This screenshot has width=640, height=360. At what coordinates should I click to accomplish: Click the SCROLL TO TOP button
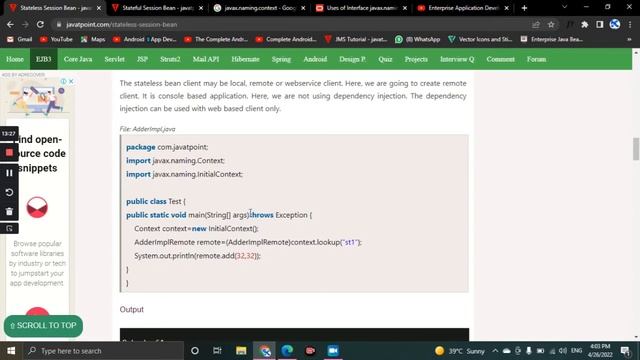click(x=43, y=326)
